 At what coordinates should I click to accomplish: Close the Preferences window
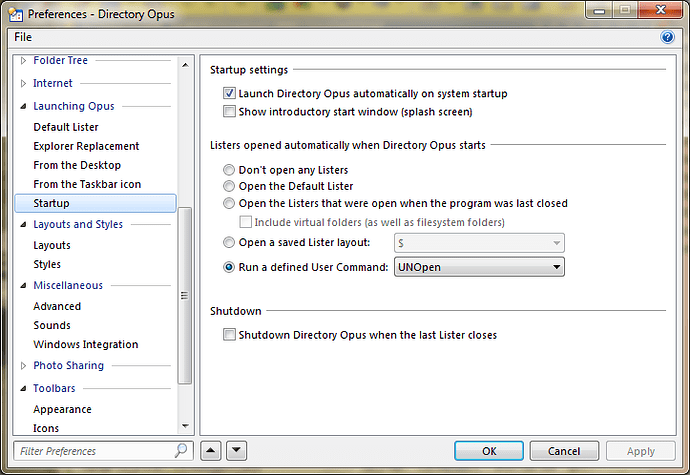pyautogui.click(x=661, y=10)
